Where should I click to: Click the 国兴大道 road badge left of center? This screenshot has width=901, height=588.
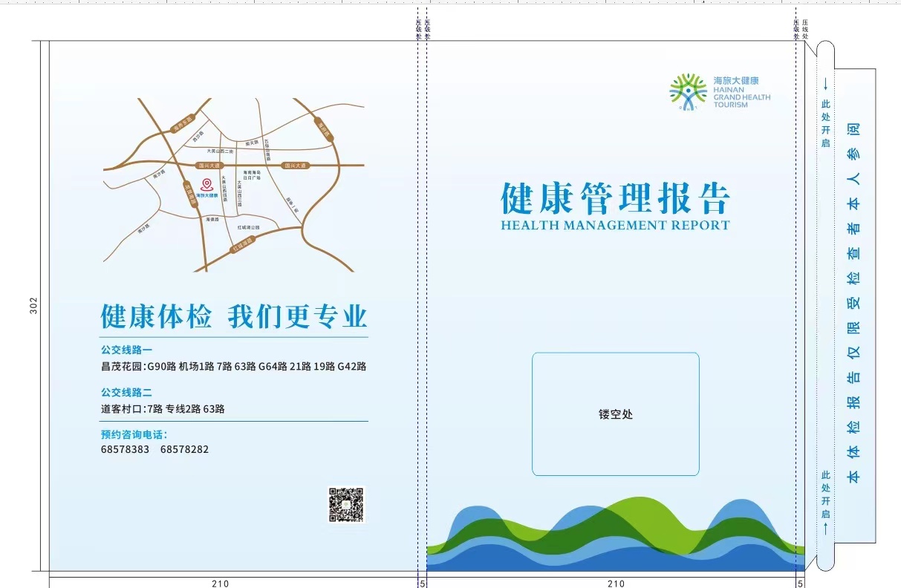(209, 166)
